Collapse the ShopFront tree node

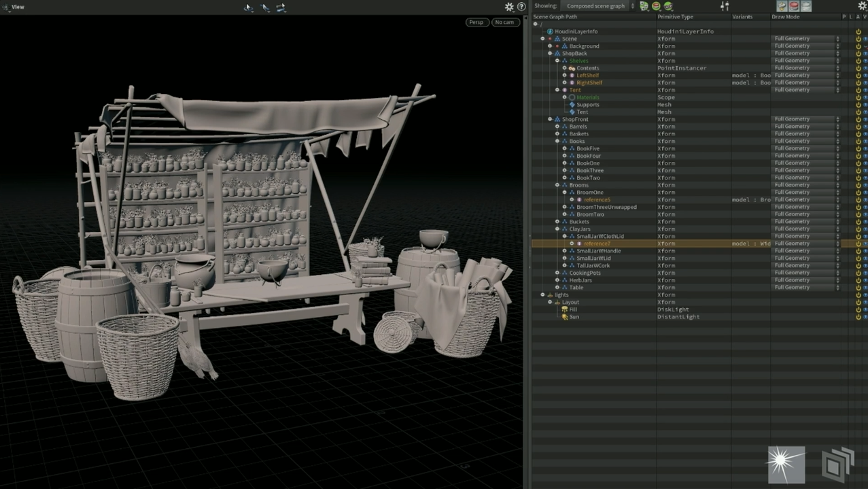click(x=550, y=119)
